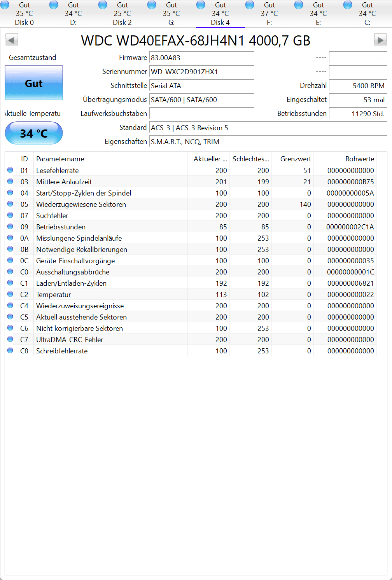Select the Suchfehler parameter name

[52, 215]
